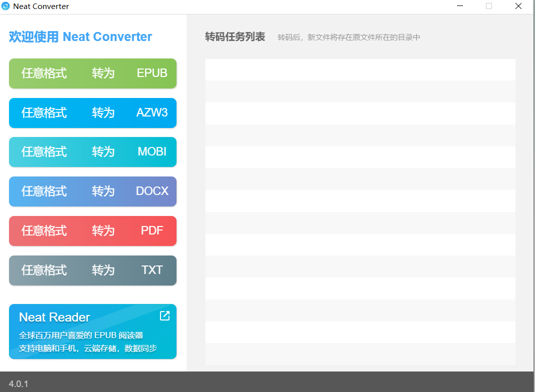Viewport: 535px width, 392px height.
Task: Click the 转码任务列表 heading
Action: coord(234,37)
